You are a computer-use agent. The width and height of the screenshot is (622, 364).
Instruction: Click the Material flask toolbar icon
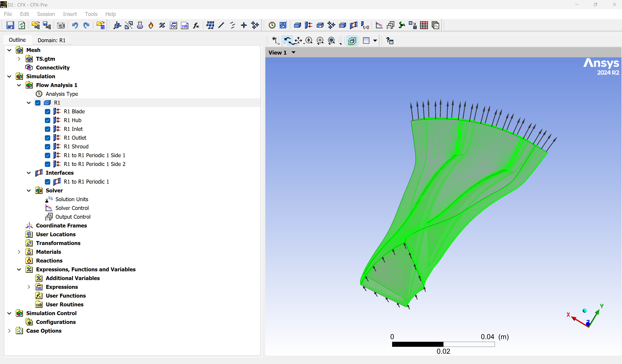(x=140, y=25)
